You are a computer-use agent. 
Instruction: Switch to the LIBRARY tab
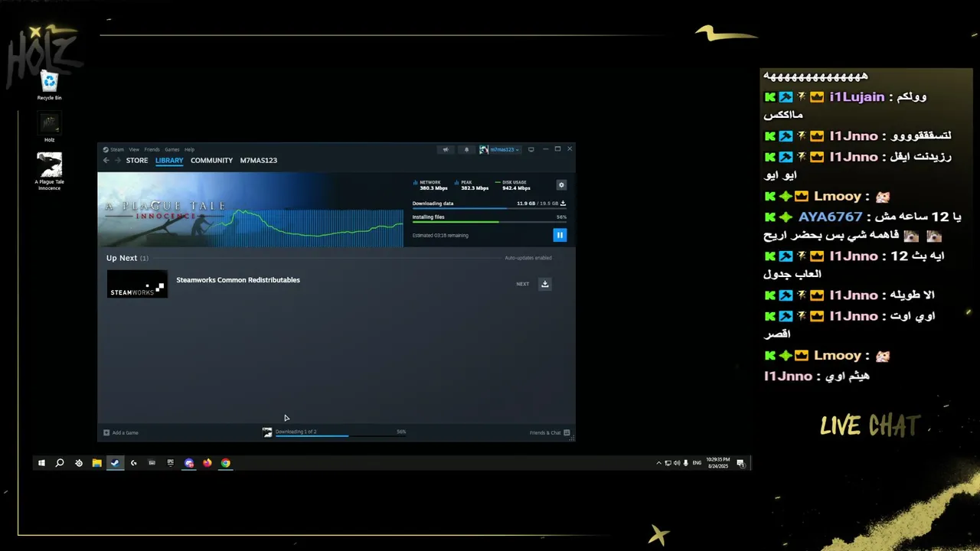click(169, 161)
